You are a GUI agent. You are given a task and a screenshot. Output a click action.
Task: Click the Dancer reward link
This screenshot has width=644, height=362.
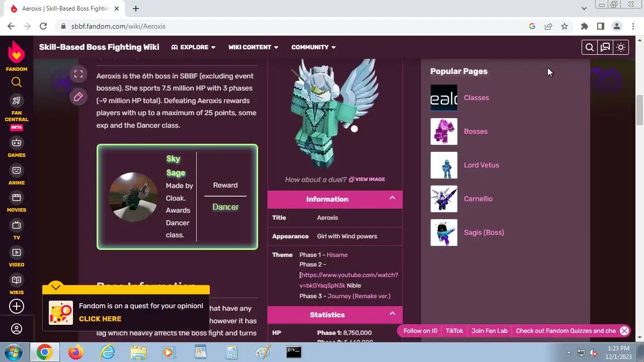point(225,207)
